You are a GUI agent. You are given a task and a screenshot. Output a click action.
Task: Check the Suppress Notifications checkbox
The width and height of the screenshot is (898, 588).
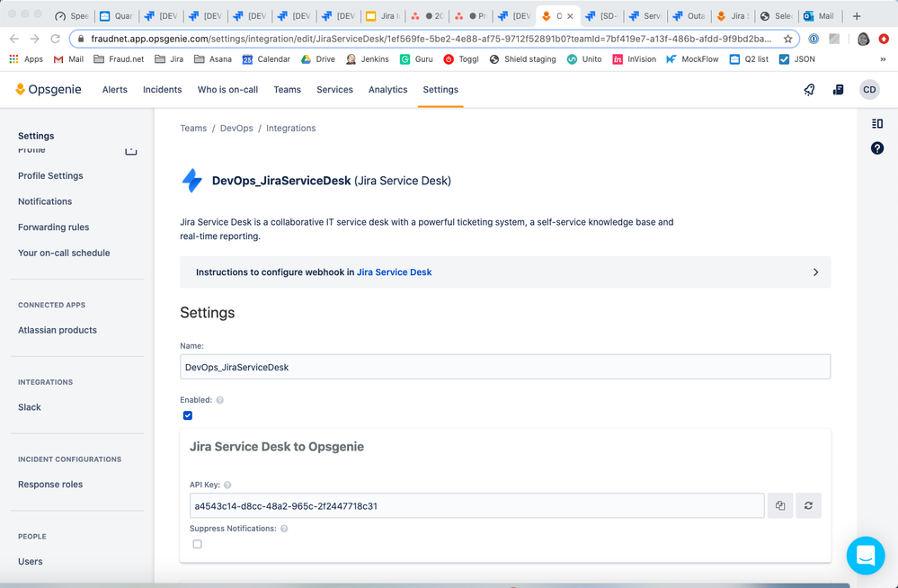[198, 544]
